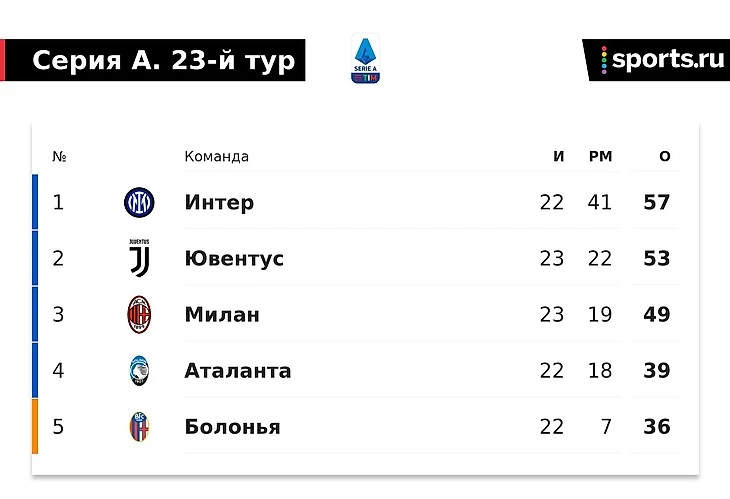Click the Juventus club logo
Image resolution: width=730 pixels, height=499 pixels.
[x=139, y=259]
